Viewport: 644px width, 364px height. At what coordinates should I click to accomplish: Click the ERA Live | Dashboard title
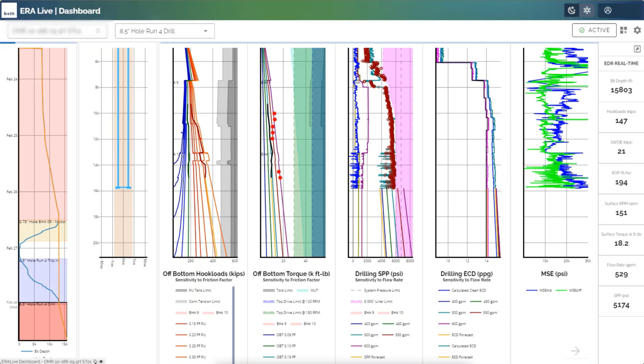60,11
